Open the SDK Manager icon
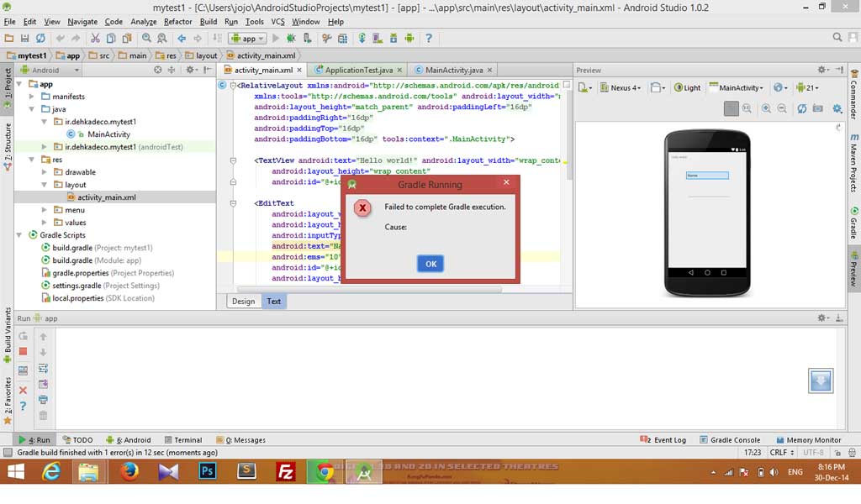This screenshot has height=504, width=861. [x=394, y=39]
